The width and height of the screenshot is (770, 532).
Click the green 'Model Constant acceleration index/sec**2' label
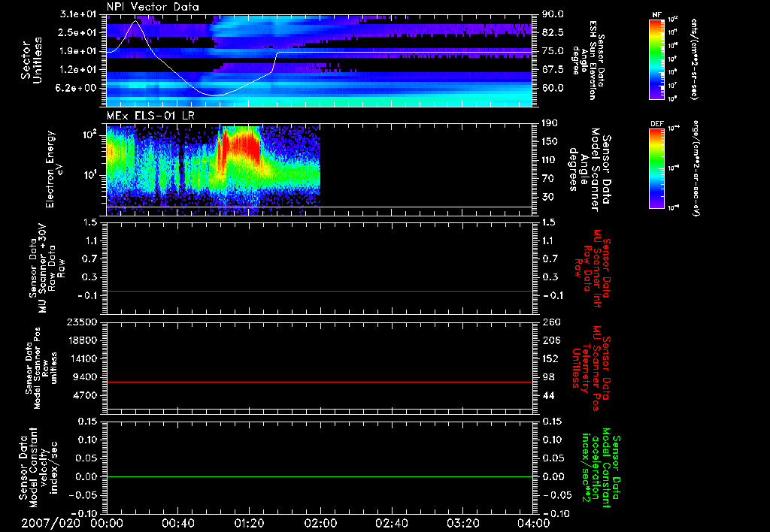coord(602,468)
